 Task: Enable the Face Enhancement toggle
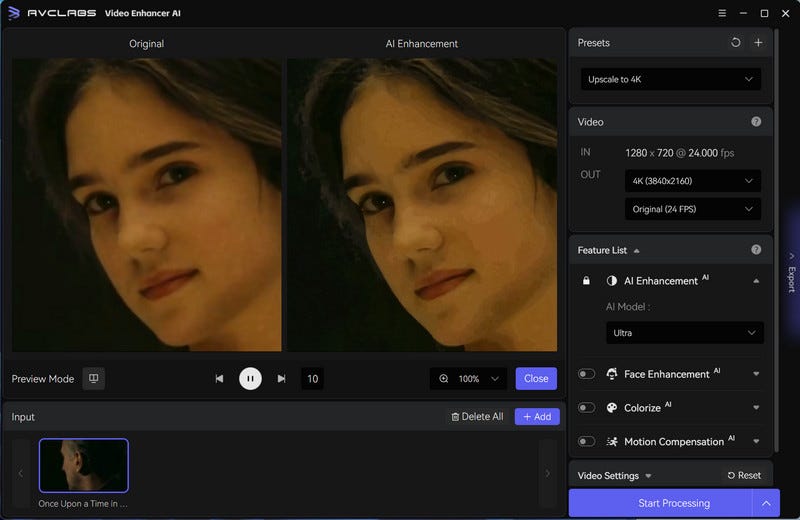[x=586, y=374]
